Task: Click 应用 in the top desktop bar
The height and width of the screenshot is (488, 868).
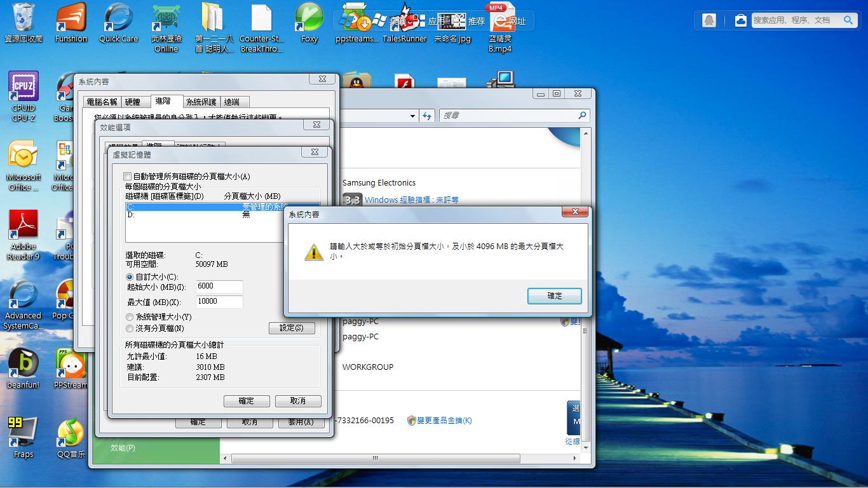Action: click(x=437, y=21)
